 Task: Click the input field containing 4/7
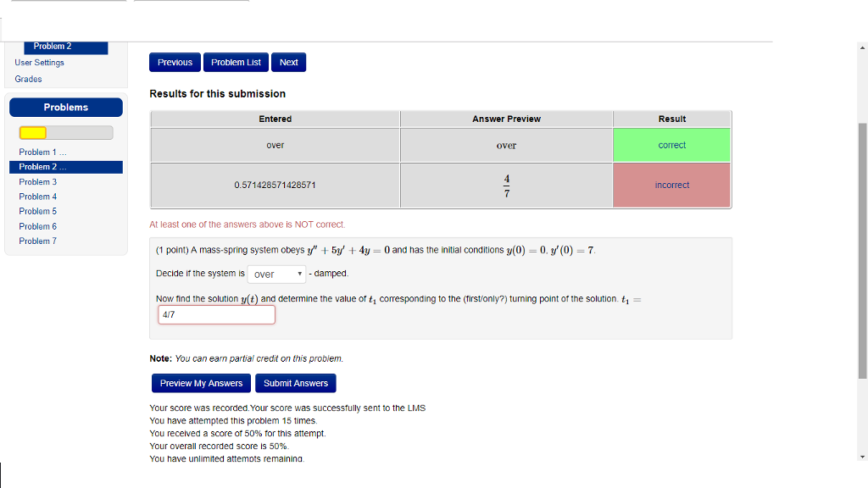[x=216, y=314]
